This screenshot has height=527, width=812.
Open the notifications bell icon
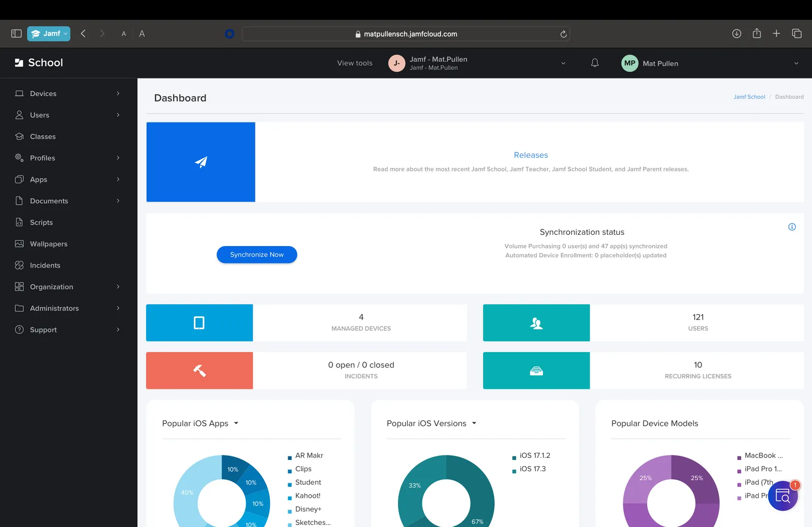click(x=595, y=63)
